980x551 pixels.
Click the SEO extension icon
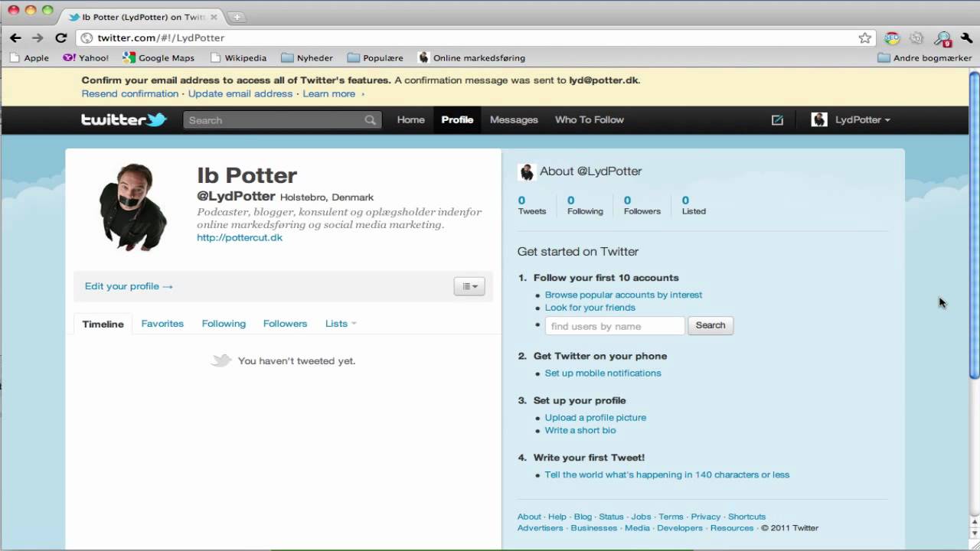click(892, 37)
